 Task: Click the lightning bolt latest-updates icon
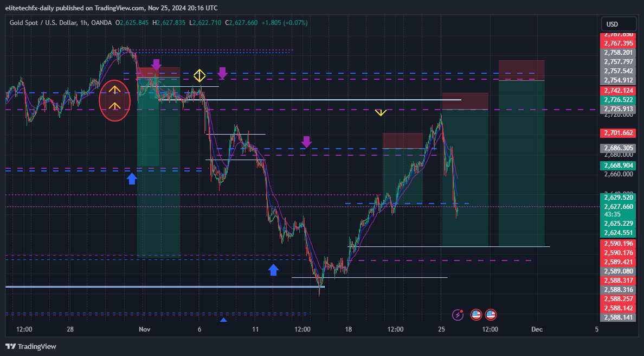(x=458, y=315)
